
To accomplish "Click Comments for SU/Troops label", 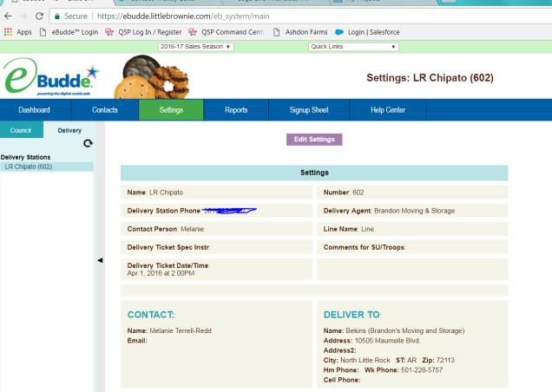I will tap(364, 247).
